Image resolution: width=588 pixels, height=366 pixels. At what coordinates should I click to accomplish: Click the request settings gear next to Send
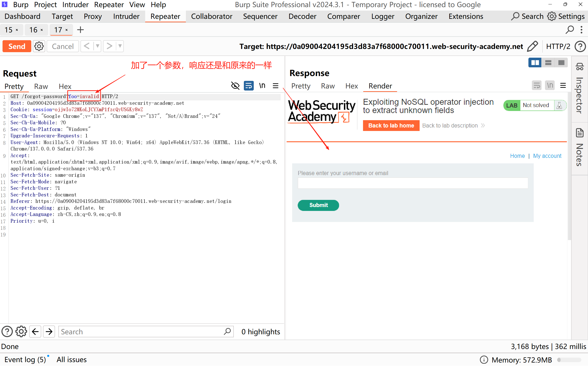click(39, 46)
